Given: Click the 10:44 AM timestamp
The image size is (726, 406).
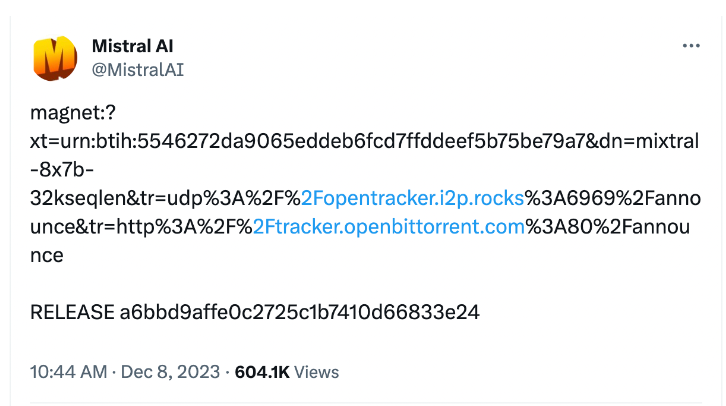Looking at the screenshot, I should click(x=69, y=372).
